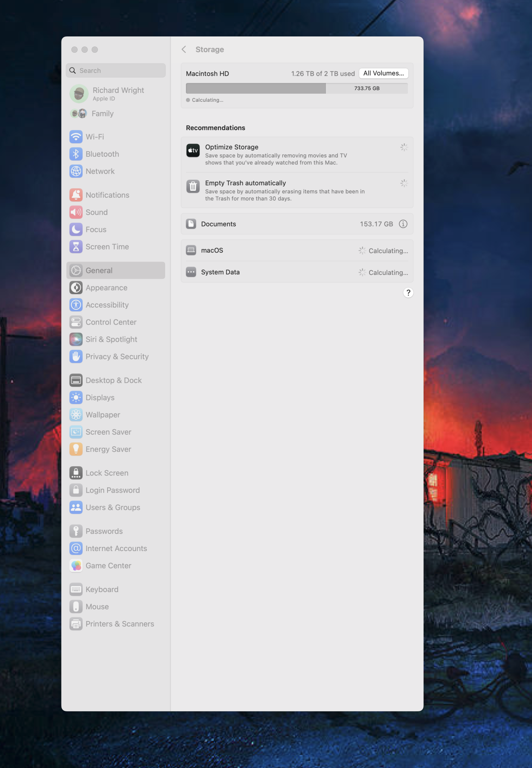Select Energy Saver bulb icon

pyautogui.click(x=76, y=449)
